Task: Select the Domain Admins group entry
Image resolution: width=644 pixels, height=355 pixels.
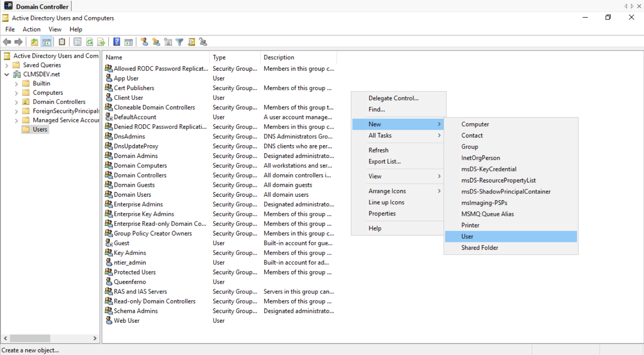Action: point(136,156)
